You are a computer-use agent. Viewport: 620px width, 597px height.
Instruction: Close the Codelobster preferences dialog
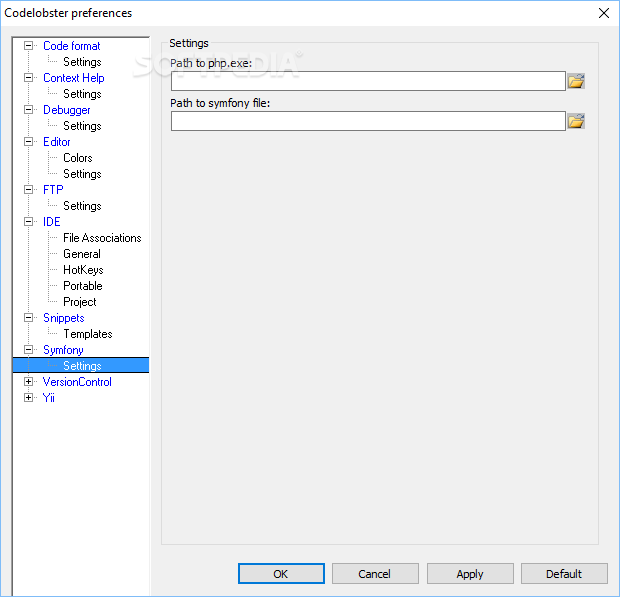[x=603, y=13]
